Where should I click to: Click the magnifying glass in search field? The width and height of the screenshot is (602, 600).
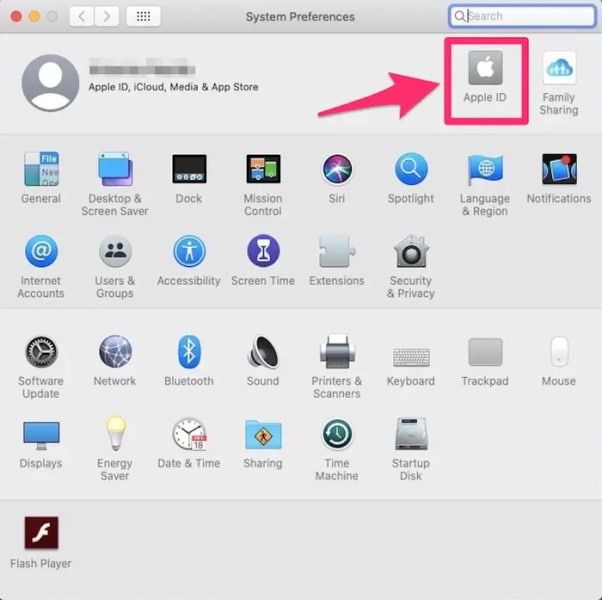point(459,16)
